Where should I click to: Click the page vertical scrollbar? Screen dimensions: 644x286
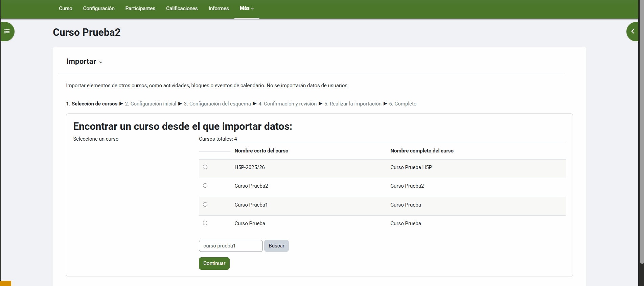[x=641, y=135]
